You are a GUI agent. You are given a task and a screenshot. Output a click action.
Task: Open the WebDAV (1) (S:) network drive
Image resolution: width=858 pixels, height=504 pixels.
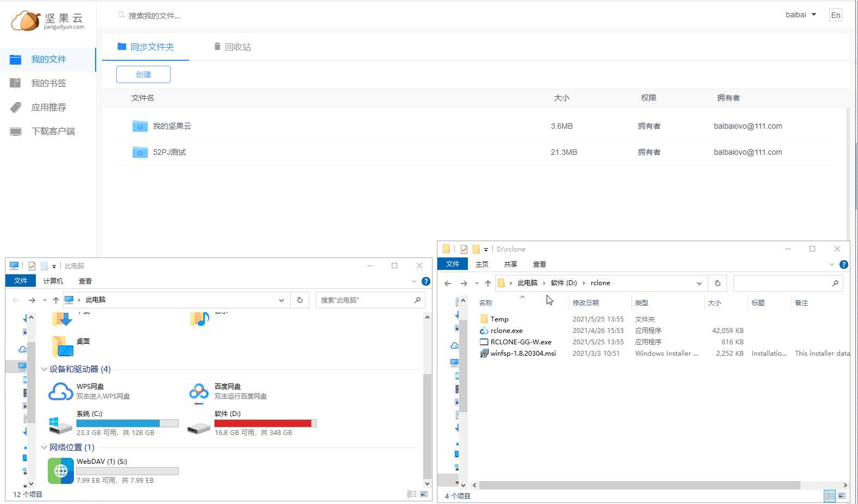[x=61, y=471]
